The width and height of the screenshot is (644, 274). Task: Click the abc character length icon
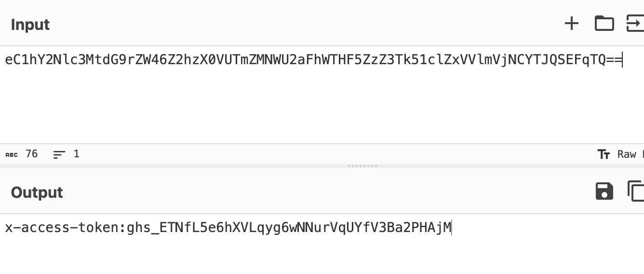[12, 154]
